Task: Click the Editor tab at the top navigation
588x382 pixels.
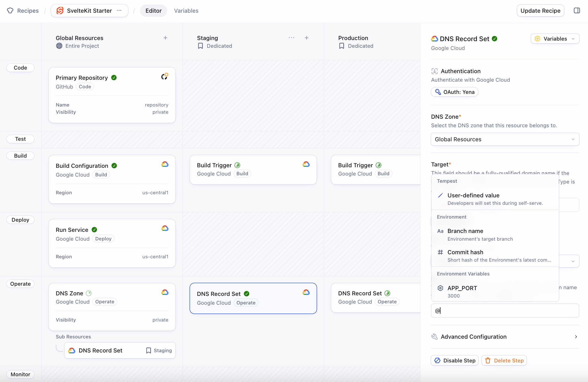Action: (x=153, y=11)
